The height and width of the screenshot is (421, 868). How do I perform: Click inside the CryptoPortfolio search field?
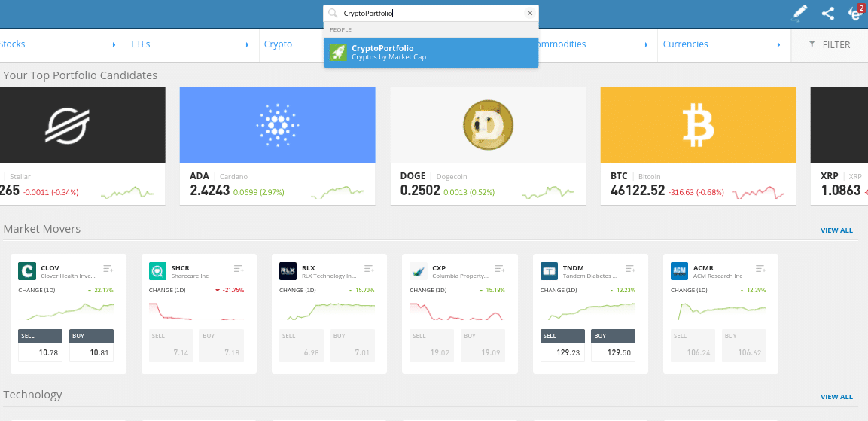click(431, 14)
